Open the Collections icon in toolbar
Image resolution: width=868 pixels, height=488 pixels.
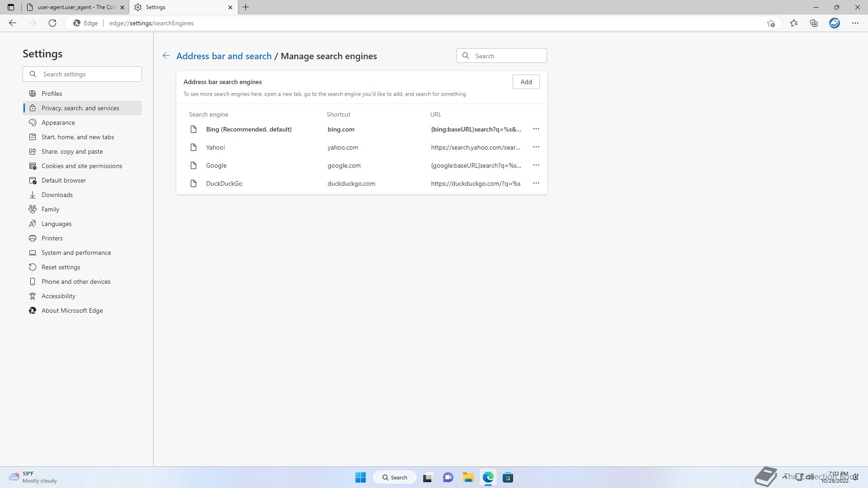click(x=814, y=23)
